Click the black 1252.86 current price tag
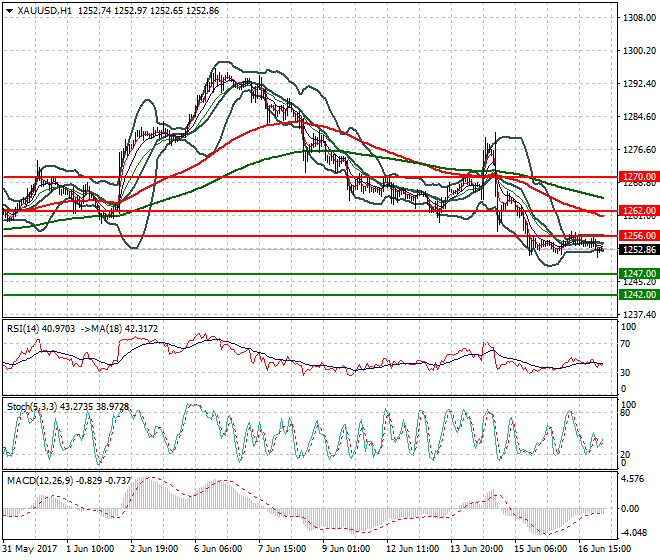 pyautogui.click(x=638, y=250)
